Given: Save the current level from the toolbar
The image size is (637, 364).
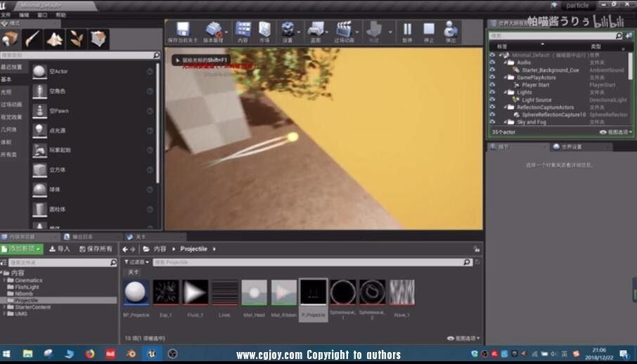Looking at the screenshot, I should [182, 32].
